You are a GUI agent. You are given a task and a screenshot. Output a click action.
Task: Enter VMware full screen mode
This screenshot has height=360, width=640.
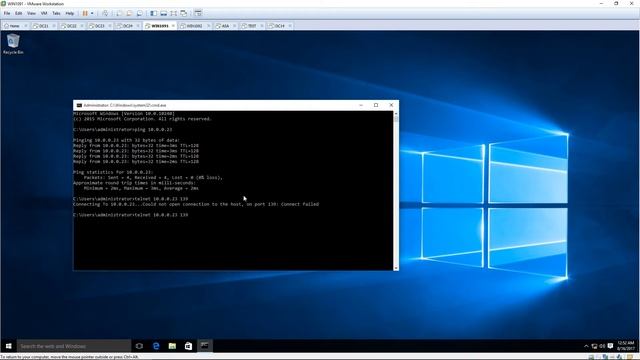[x=174, y=13]
